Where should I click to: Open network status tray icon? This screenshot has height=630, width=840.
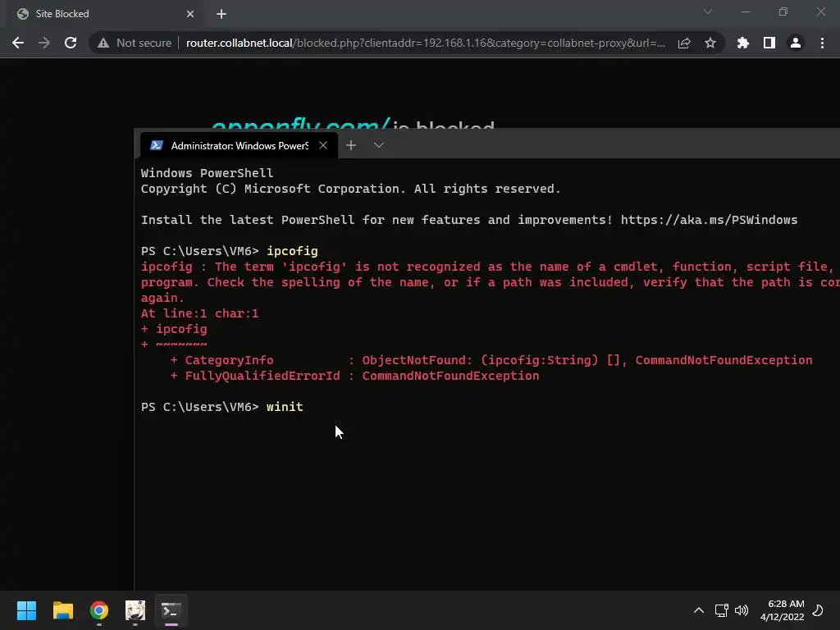[721, 610]
